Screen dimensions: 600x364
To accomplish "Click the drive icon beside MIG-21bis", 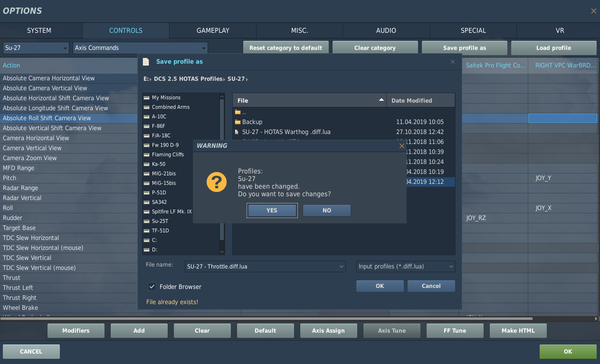I will pos(147,173).
